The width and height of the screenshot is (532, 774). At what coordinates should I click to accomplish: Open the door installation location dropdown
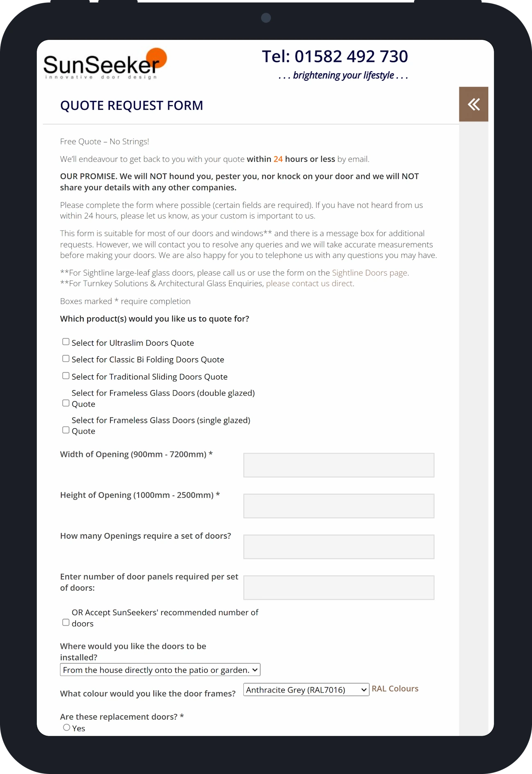[x=160, y=670]
